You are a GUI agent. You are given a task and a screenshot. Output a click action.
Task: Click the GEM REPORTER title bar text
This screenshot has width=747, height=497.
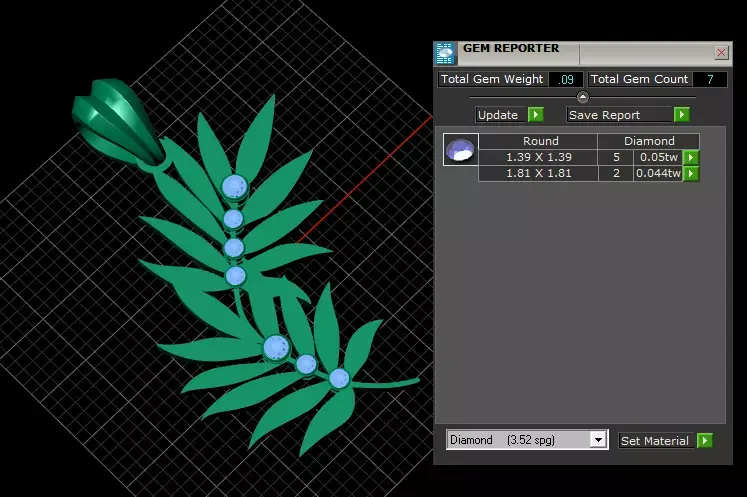tap(511, 48)
